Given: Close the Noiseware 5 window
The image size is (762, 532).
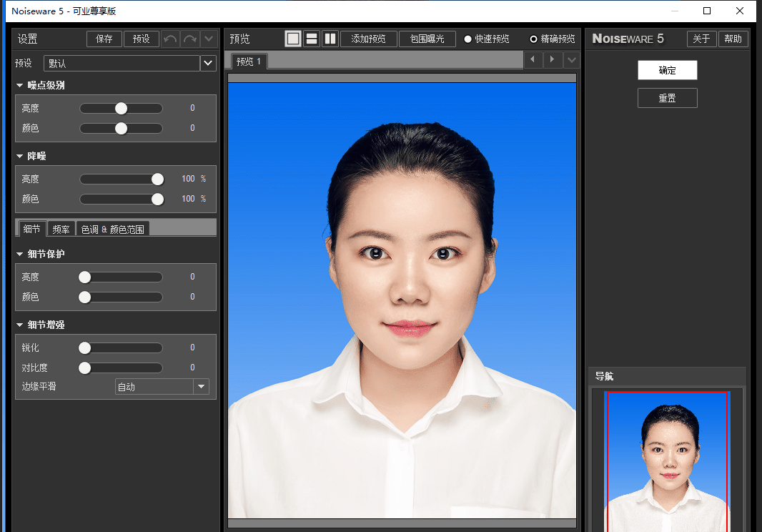Looking at the screenshot, I should tap(740, 11).
